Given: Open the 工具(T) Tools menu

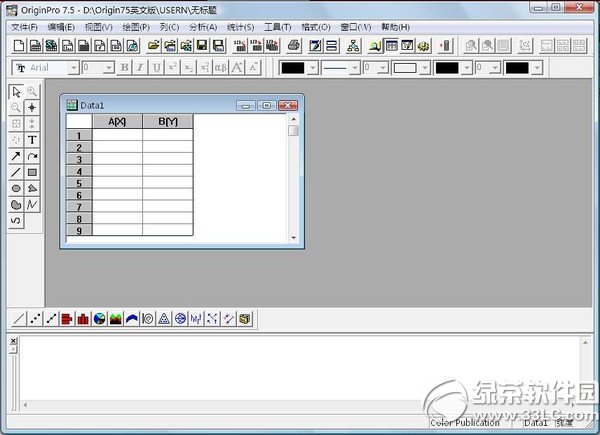Looking at the screenshot, I should (x=278, y=27).
